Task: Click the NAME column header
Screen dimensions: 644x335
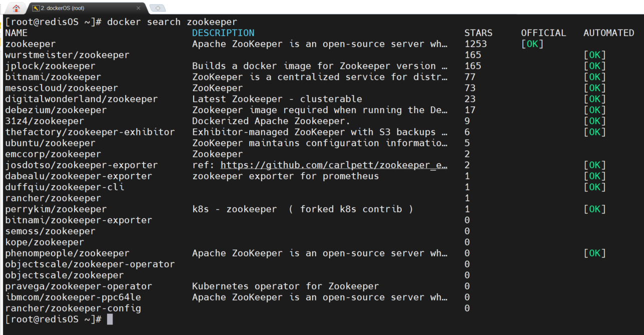Action: pos(16,33)
